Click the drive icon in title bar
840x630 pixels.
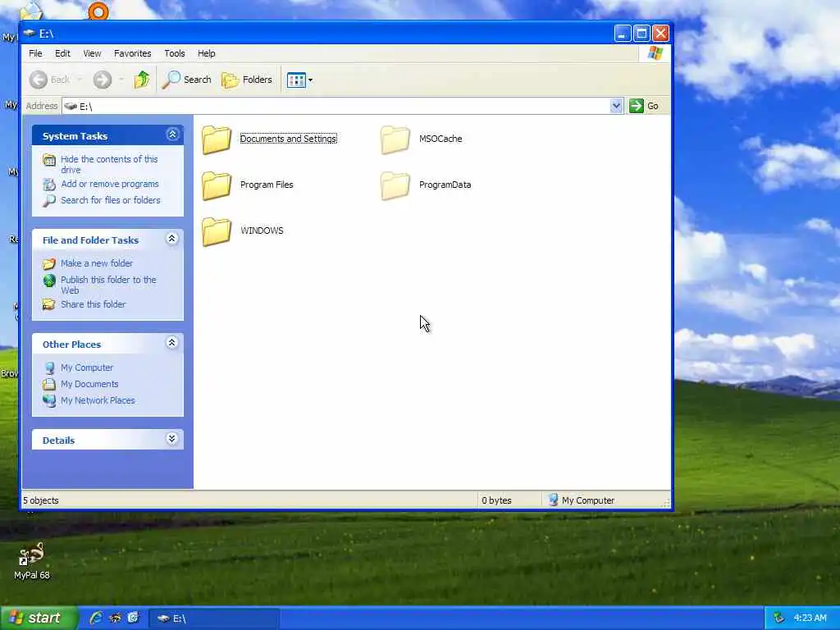[30, 33]
